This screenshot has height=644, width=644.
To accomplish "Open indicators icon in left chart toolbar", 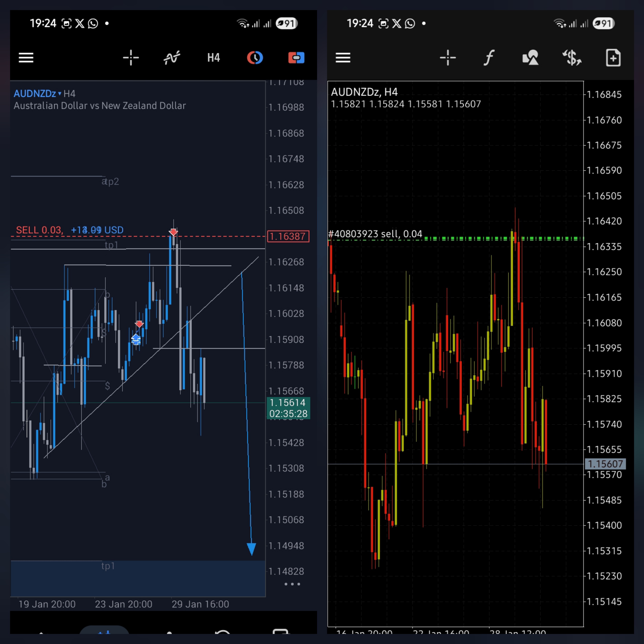I will tap(172, 58).
